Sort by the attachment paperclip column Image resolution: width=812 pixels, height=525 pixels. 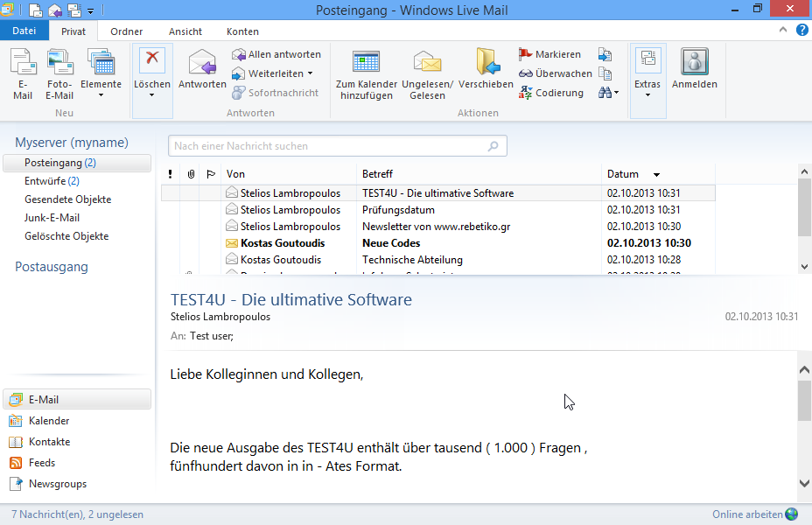pyautogui.click(x=190, y=174)
